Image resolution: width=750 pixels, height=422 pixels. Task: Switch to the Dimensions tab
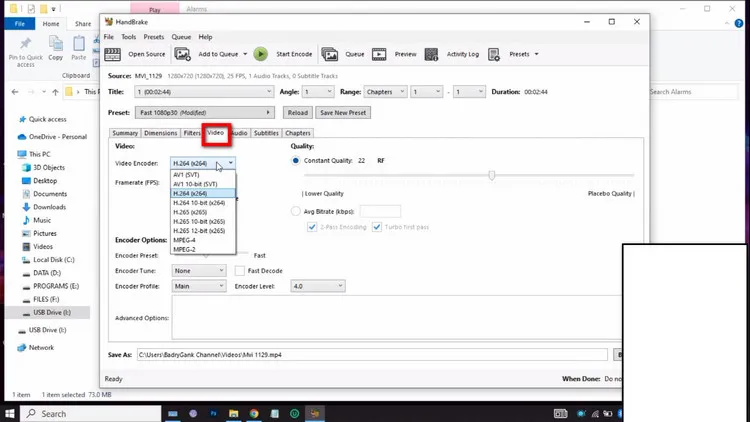[161, 133]
